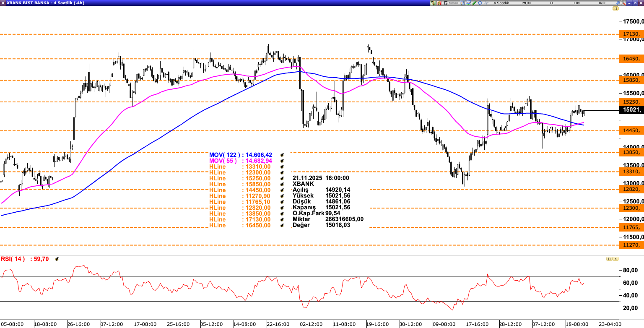This screenshot has width=644, height=328.
Task: Select the pencil drawing tool
Action: click(474, 3)
